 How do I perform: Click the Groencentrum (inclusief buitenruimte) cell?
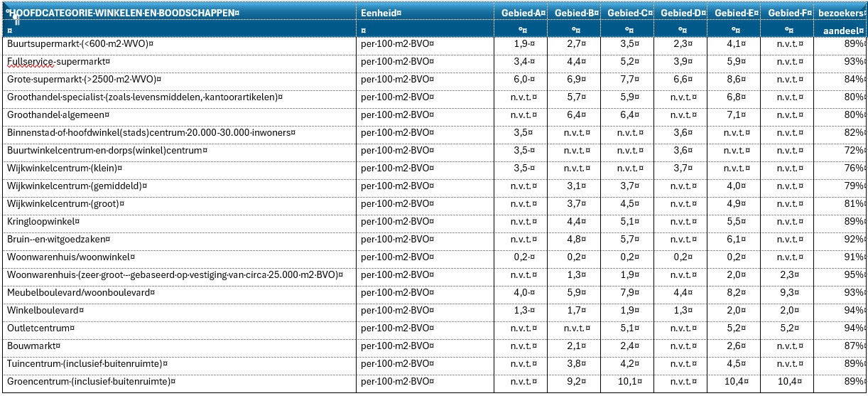click(x=90, y=381)
